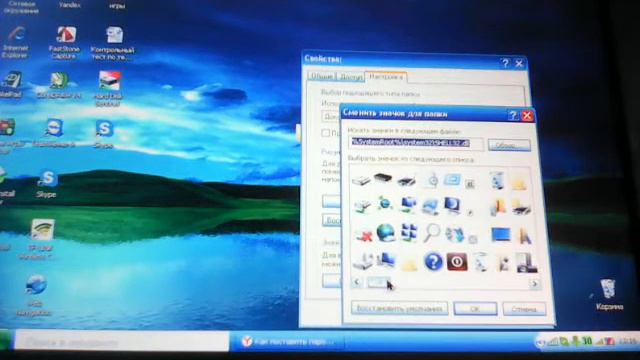Select the printer with folder icon

pyautogui.click(x=521, y=206)
